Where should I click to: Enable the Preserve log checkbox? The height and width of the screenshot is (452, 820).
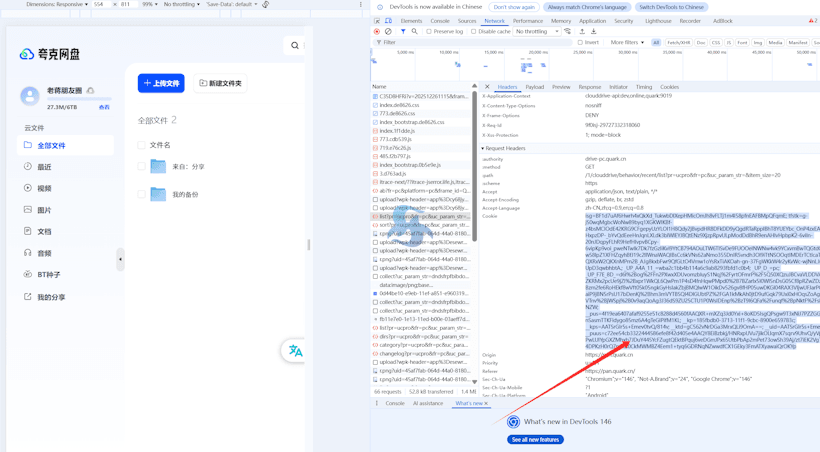430,32
